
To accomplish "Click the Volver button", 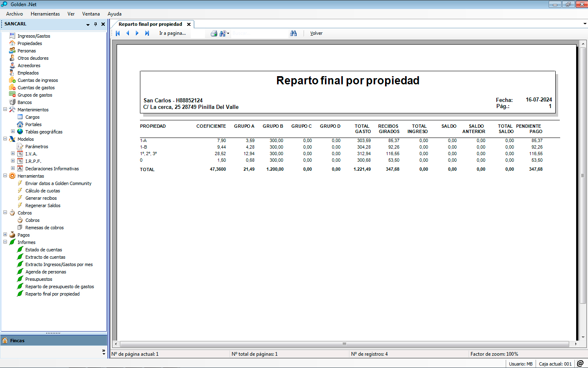I will pos(316,33).
